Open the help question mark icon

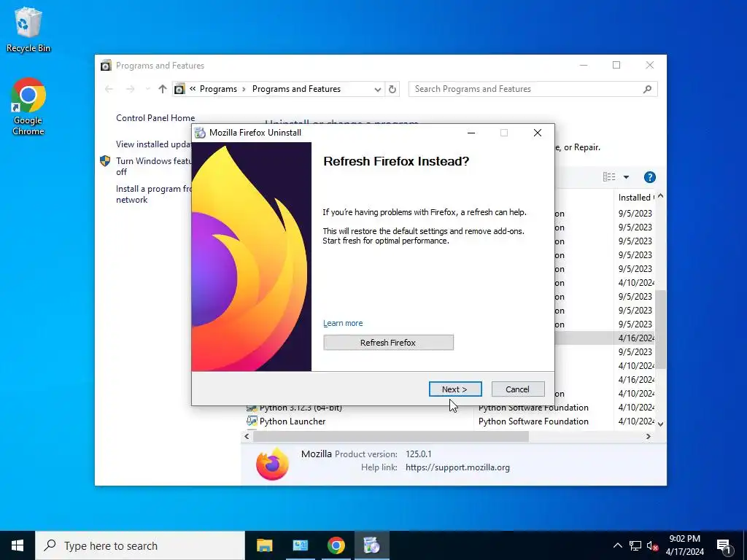pyautogui.click(x=649, y=177)
